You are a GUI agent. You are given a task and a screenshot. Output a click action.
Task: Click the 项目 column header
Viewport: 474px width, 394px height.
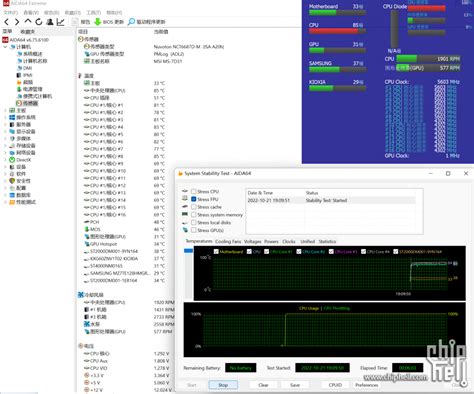click(83, 32)
